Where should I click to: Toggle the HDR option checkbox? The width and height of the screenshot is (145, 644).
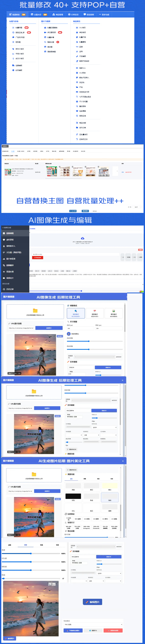pyautogui.click(x=133, y=257)
